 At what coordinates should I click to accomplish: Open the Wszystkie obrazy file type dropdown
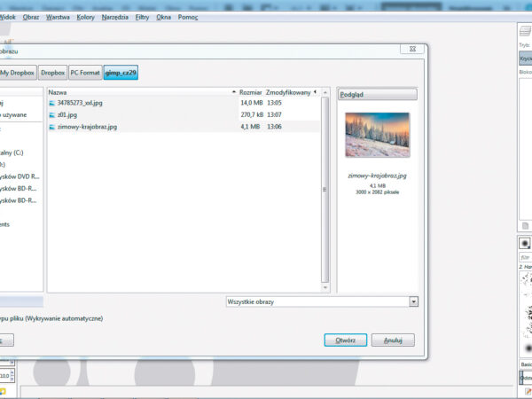(321, 301)
